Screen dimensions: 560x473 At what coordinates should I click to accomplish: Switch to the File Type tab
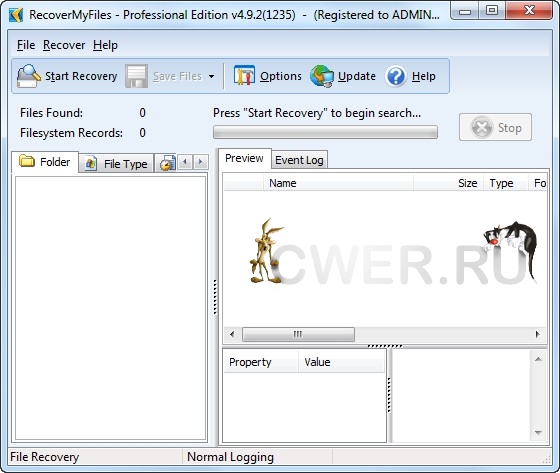tap(116, 164)
